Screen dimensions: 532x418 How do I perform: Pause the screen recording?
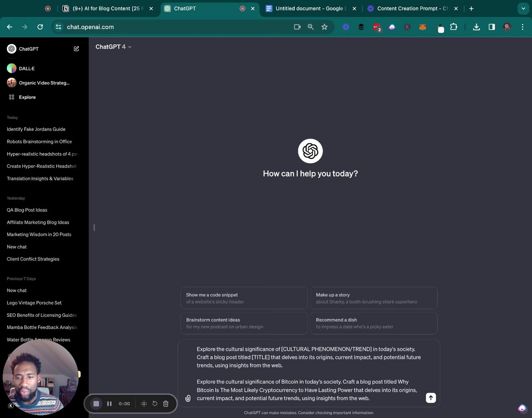coord(109,403)
